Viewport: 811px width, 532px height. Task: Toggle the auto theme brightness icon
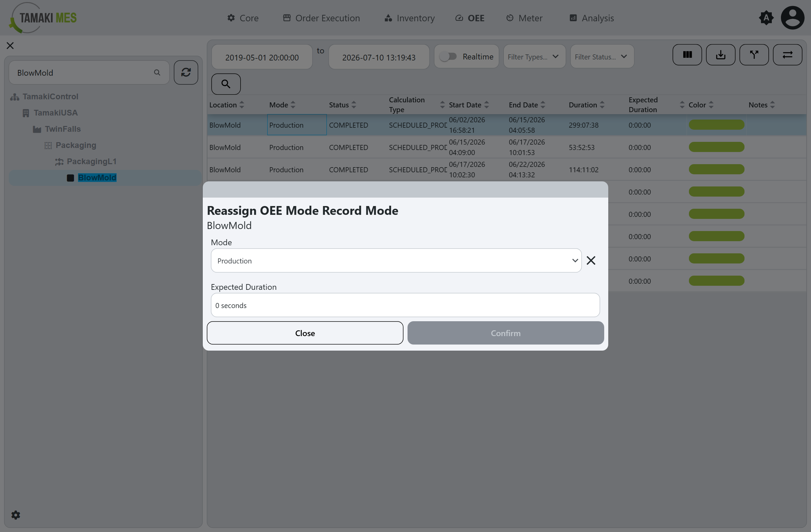click(x=766, y=18)
